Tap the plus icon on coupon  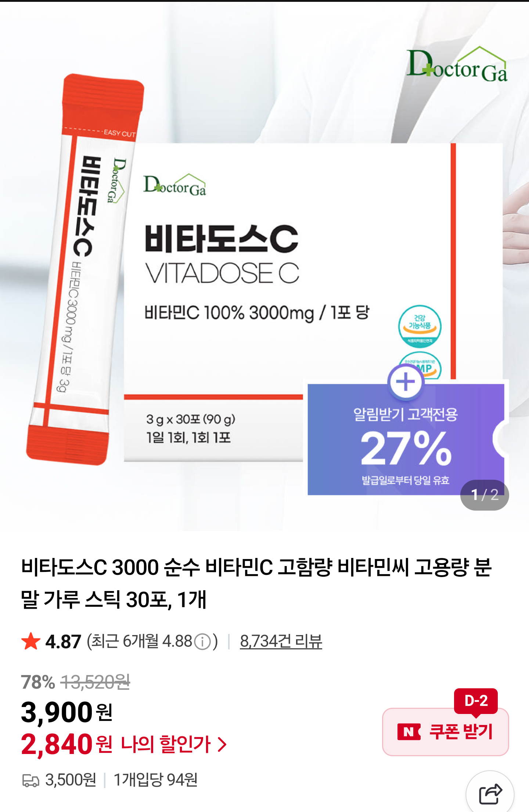point(406,382)
